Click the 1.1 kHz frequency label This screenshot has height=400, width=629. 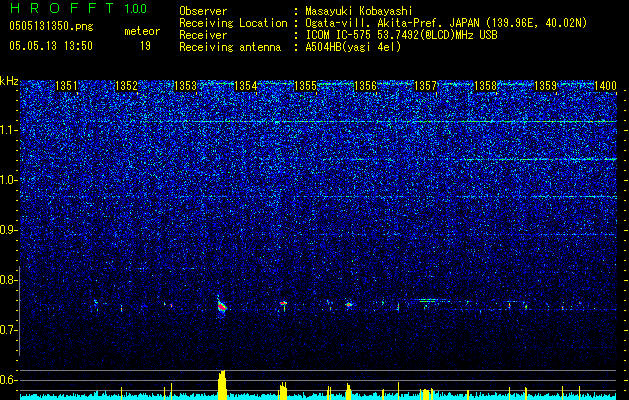[9, 130]
